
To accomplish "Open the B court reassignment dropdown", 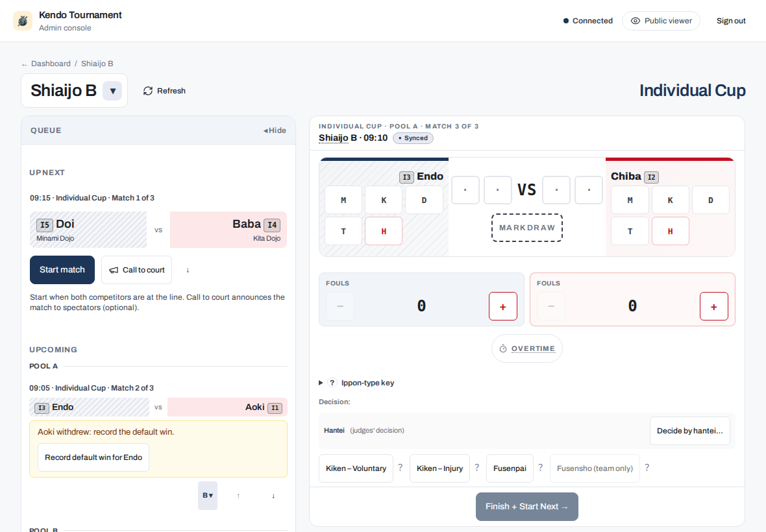I will (208, 496).
